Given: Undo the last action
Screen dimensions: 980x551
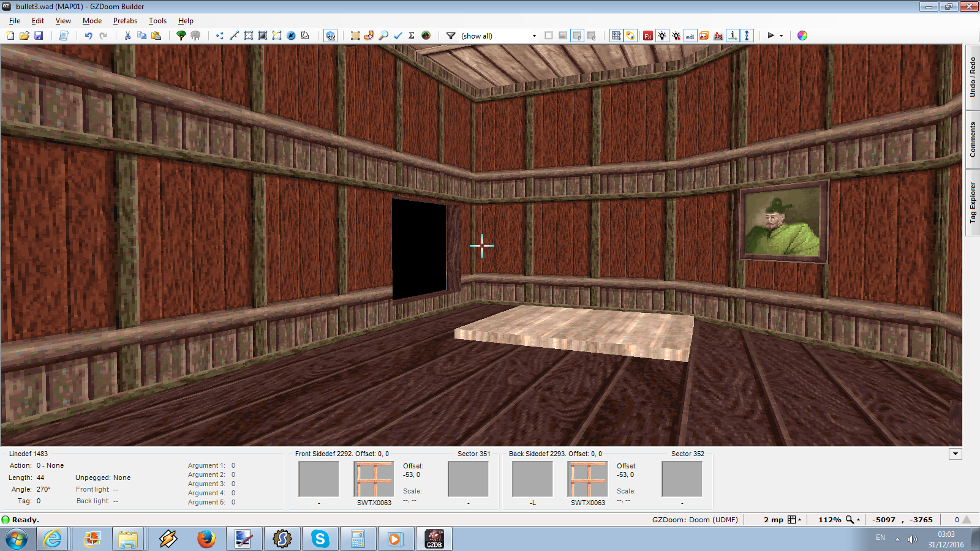Looking at the screenshot, I should tap(88, 36).
